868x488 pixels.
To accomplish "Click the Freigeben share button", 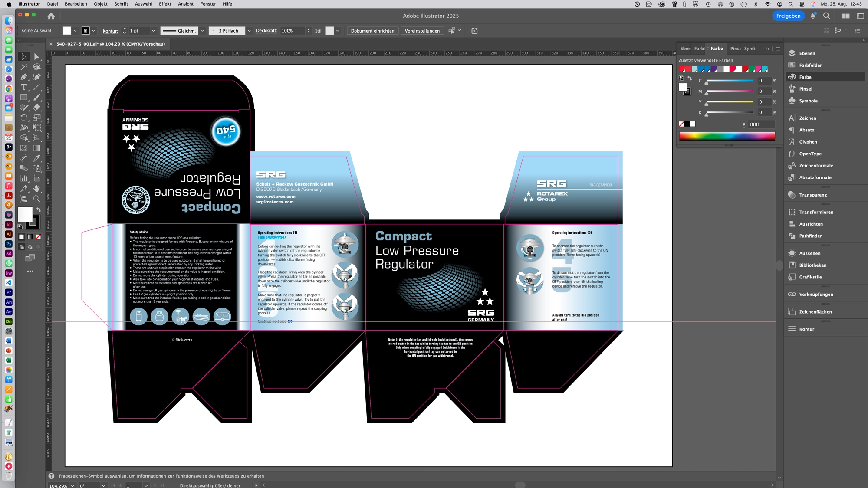I will coord(788,16).
